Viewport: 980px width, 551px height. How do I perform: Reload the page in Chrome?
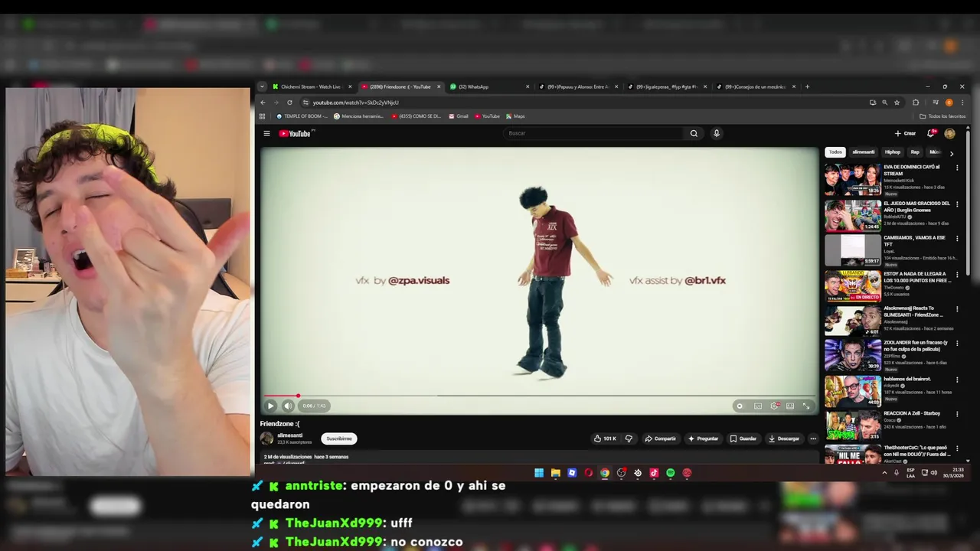tap(289, 103)
